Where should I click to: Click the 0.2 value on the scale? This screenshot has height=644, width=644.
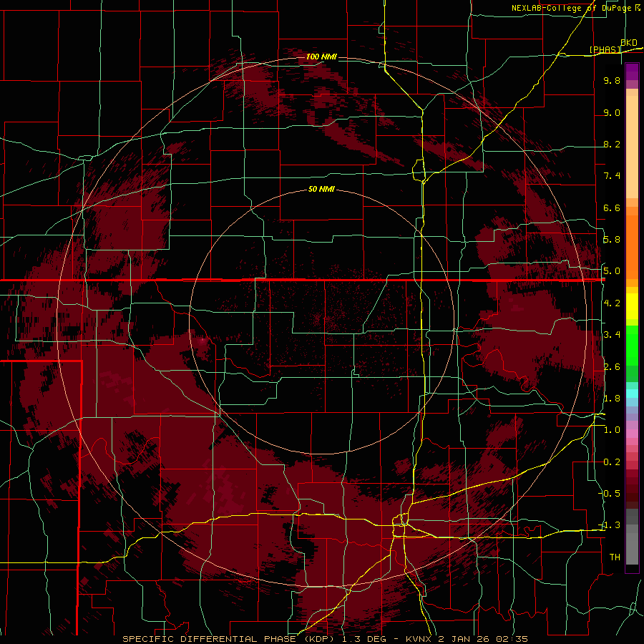612,462
